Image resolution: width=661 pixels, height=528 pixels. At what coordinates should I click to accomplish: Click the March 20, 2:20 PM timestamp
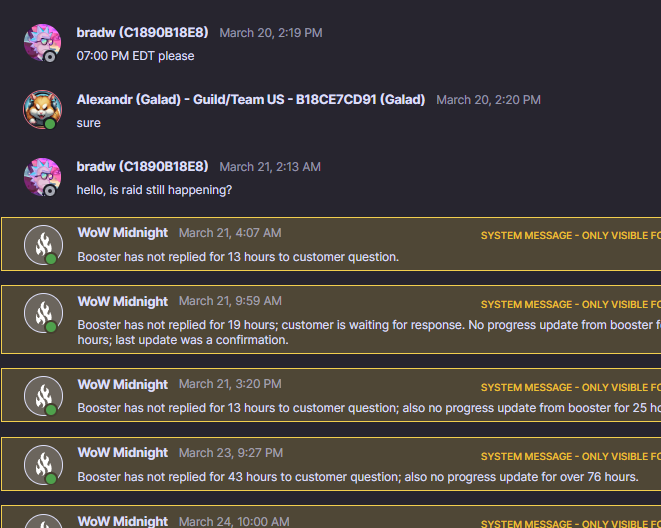pyautogui.click(x=488, y=100)
